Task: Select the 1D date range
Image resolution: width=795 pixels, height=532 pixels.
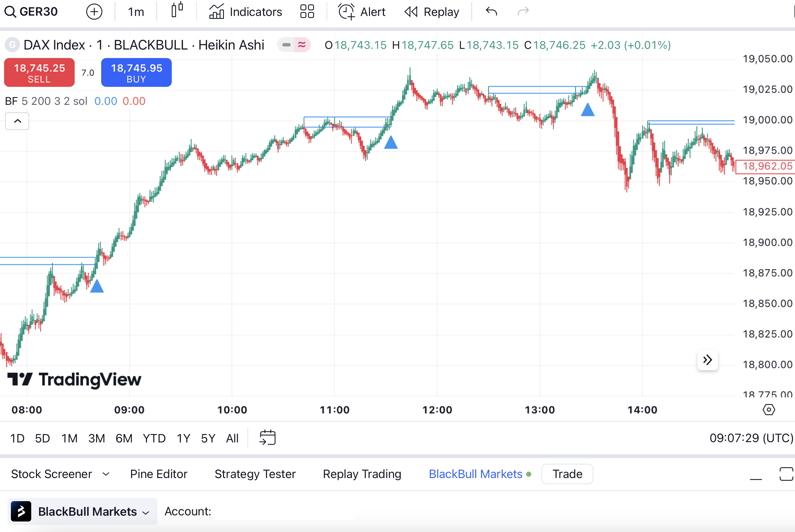Action: coord(17,438)
